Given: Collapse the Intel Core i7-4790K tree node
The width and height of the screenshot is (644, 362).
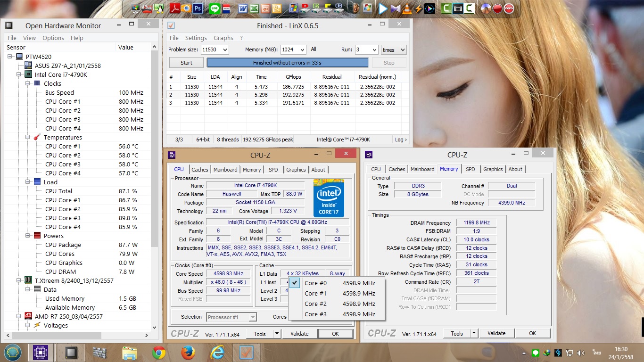Looking at the screenshot, I should (x=19, y=74).
